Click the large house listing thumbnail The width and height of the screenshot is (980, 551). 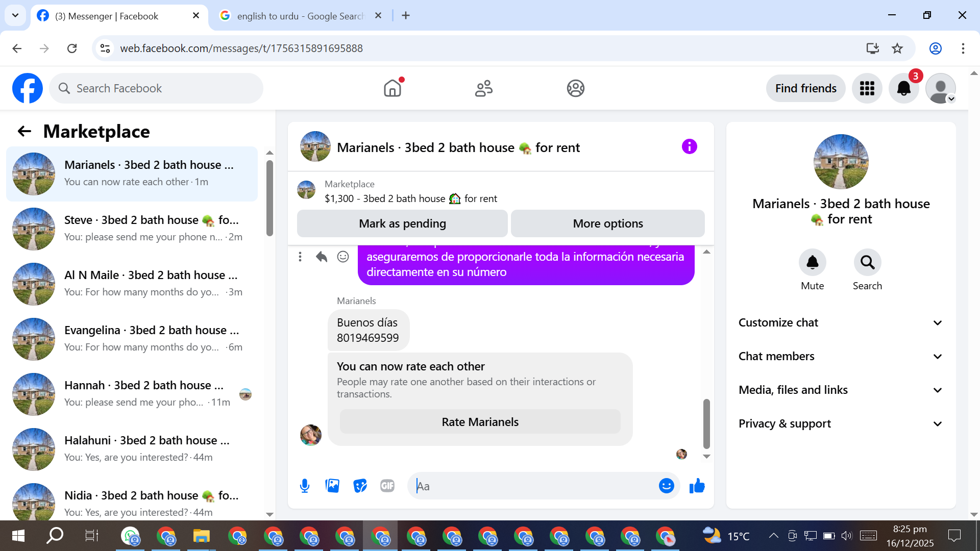tap(841, 162)
